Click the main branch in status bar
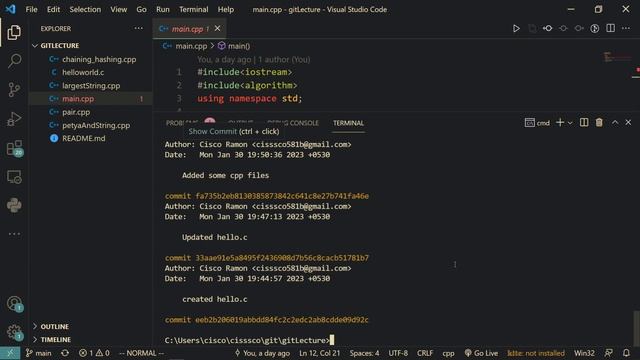 39,353
